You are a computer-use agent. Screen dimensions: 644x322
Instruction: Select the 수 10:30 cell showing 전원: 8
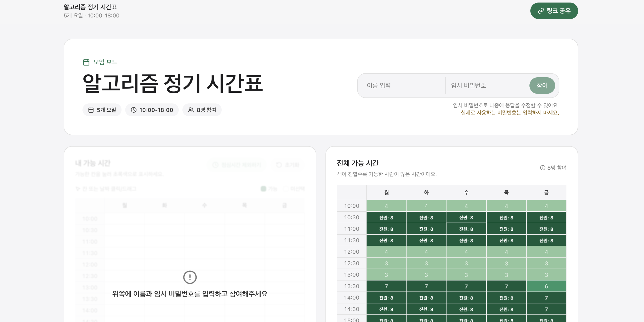pos(466,217)
